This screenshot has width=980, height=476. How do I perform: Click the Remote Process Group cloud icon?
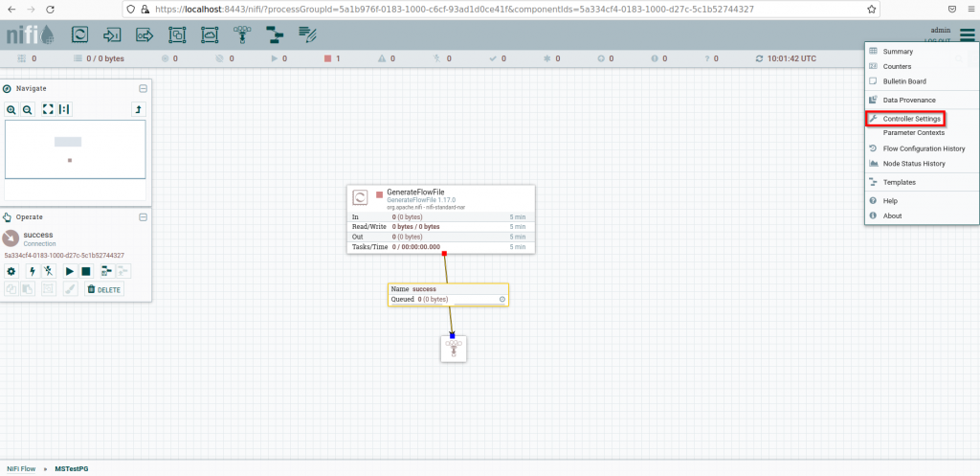tap(211, 34)
